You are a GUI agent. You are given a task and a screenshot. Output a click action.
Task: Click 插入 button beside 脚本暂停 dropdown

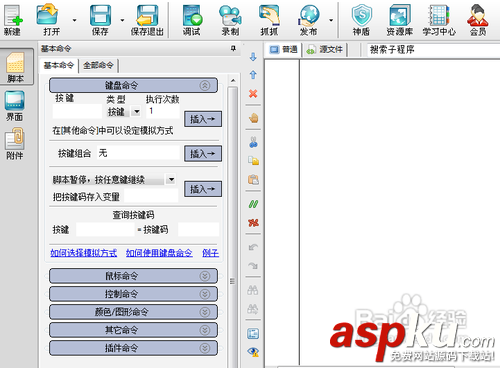(203, 189)
